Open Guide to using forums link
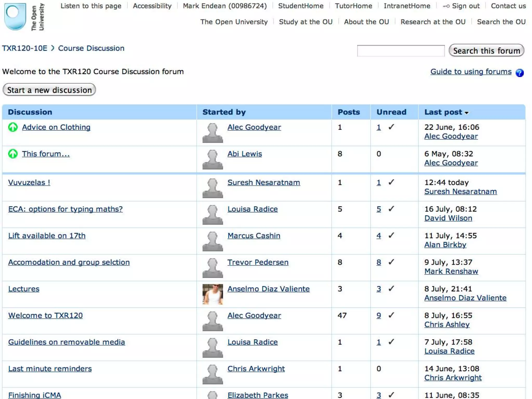Image resolution: width=532 pixels, height=399 pixels. [471, 71]
